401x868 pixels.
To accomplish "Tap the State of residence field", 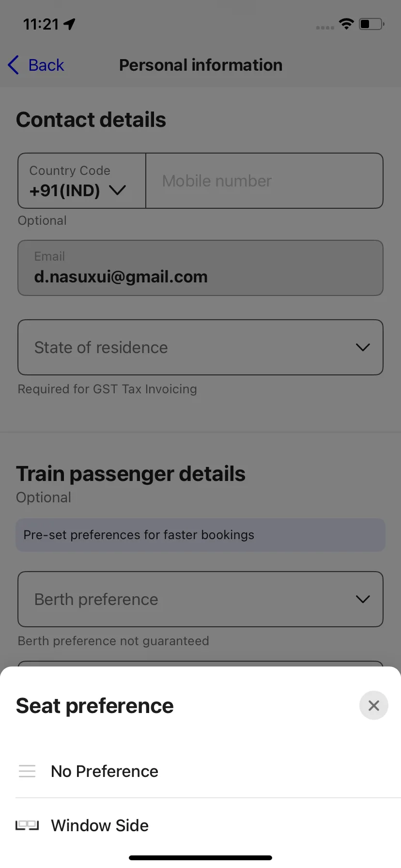I will 200,347.
